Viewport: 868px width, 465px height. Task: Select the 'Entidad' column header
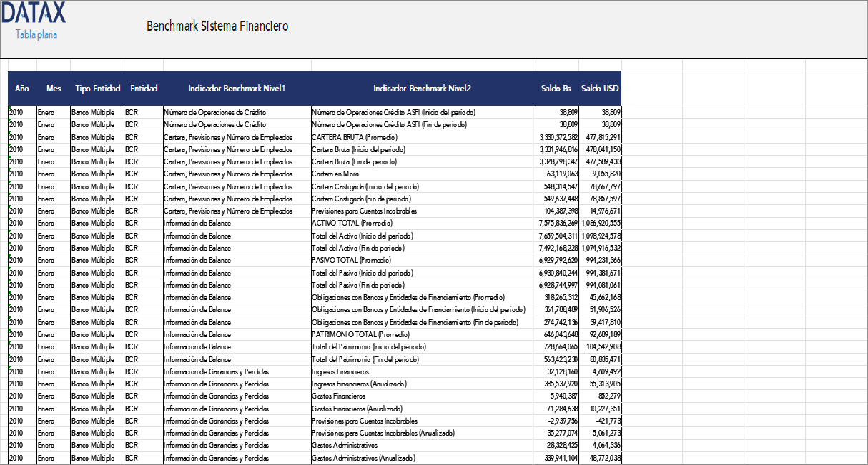(144, 89)
